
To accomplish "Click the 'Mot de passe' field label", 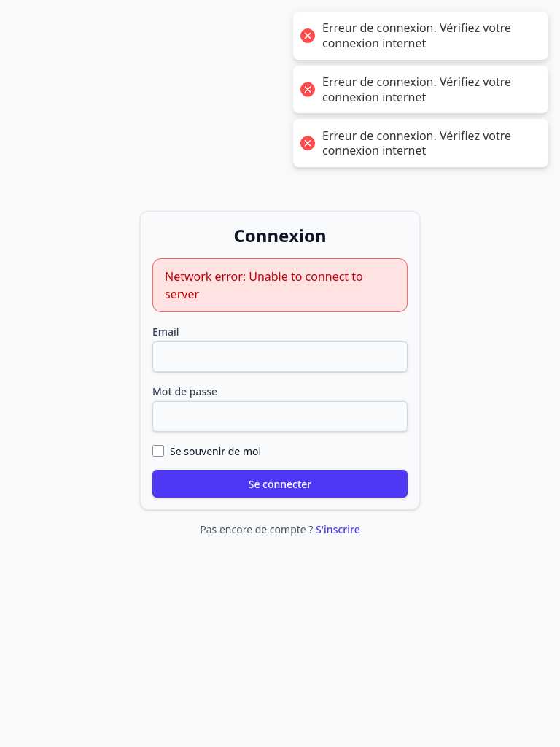I will 184,392.
